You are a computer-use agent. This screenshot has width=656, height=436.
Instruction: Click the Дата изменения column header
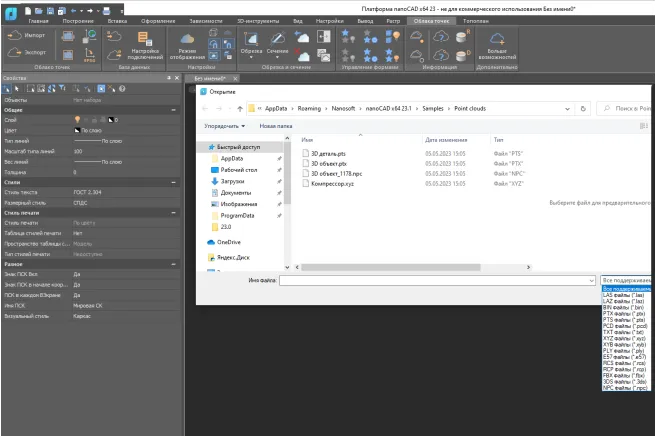tap(446, 140)
